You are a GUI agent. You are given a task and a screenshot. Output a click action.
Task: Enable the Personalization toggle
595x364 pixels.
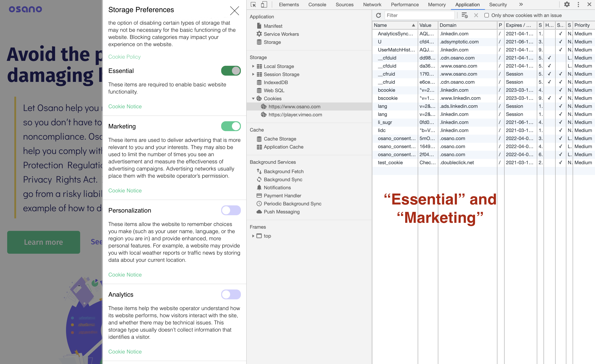pos(231,210)
